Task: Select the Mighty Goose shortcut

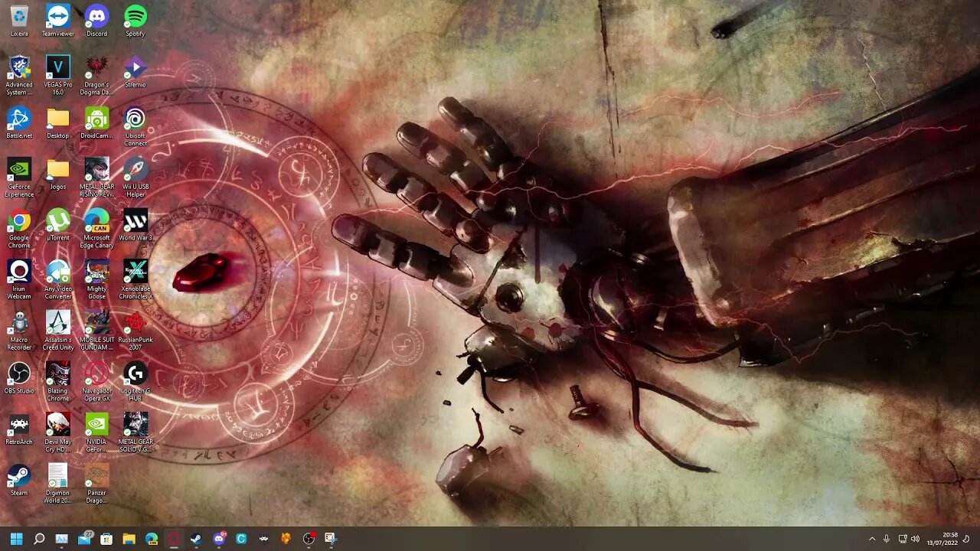Action: point(96,280)
